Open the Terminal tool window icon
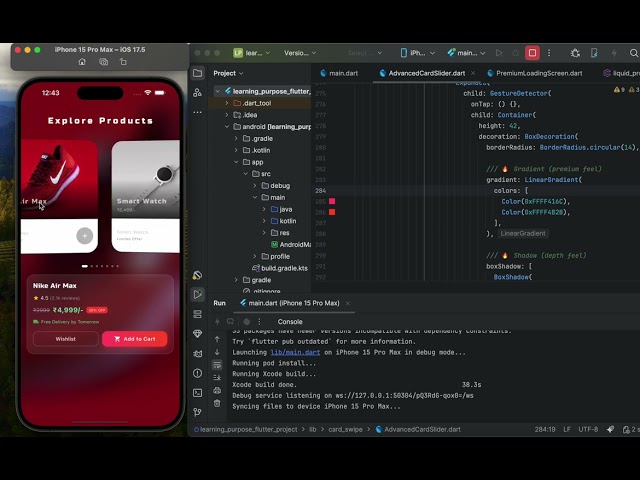 point(198,393)
